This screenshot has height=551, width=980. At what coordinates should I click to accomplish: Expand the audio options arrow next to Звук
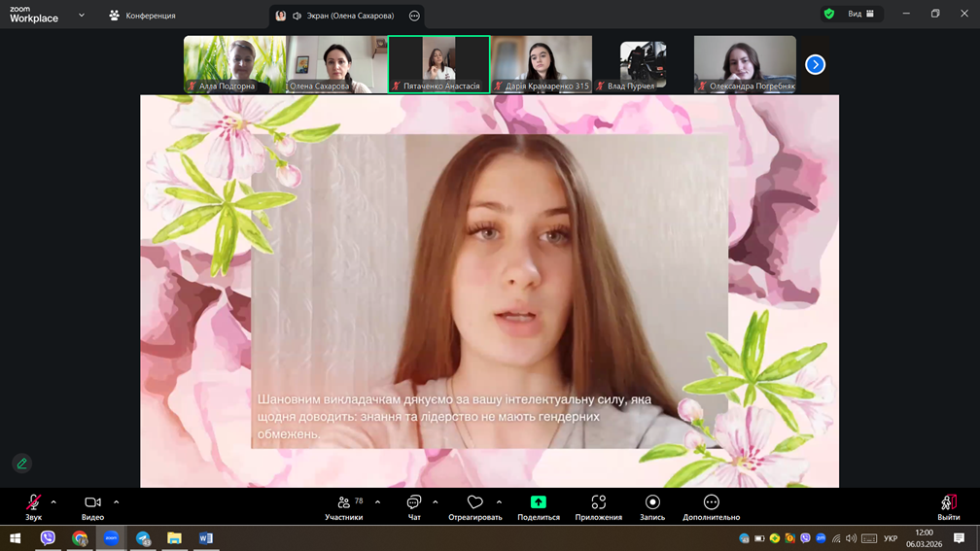tap(53, 502)
